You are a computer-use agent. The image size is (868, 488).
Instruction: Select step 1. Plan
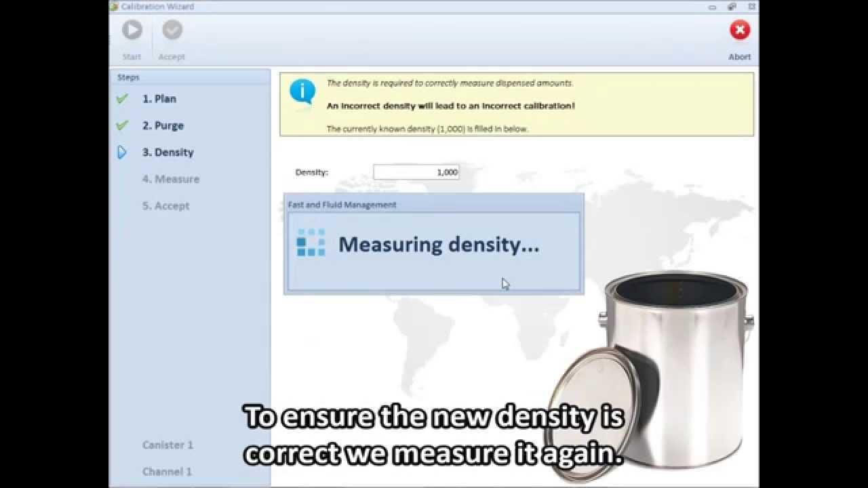(159, 99)
